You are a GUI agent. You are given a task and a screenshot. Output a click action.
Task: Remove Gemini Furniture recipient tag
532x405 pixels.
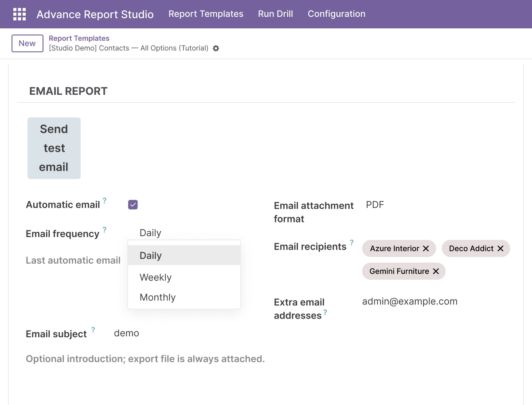[x=436, y=271]
